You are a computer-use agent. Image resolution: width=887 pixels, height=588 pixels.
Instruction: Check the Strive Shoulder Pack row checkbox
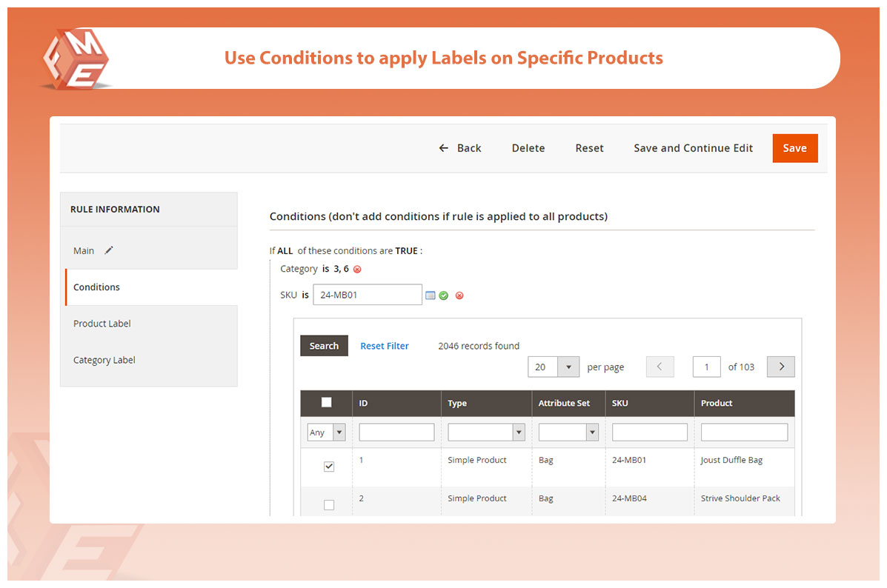329,505
